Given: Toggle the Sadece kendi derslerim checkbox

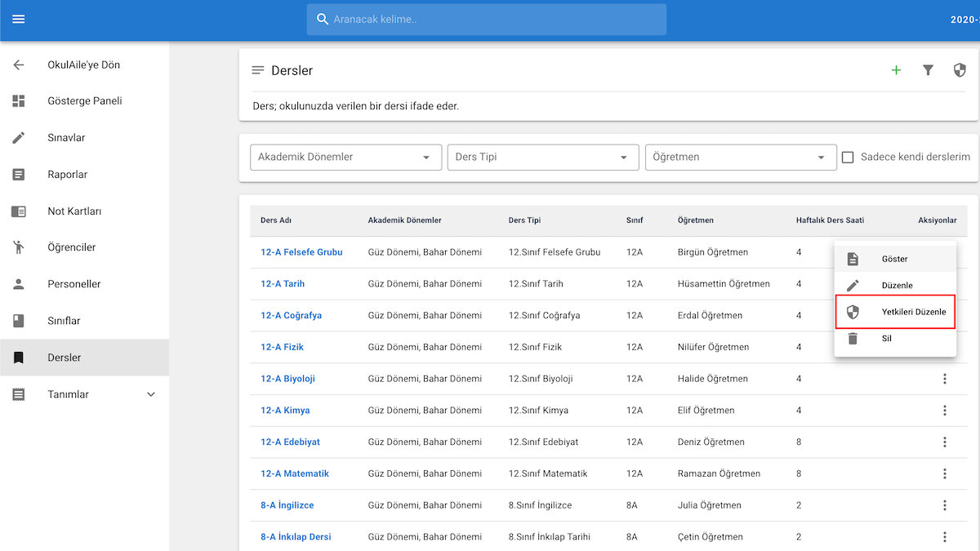Looking at the screenshot, I should [848, 157].
